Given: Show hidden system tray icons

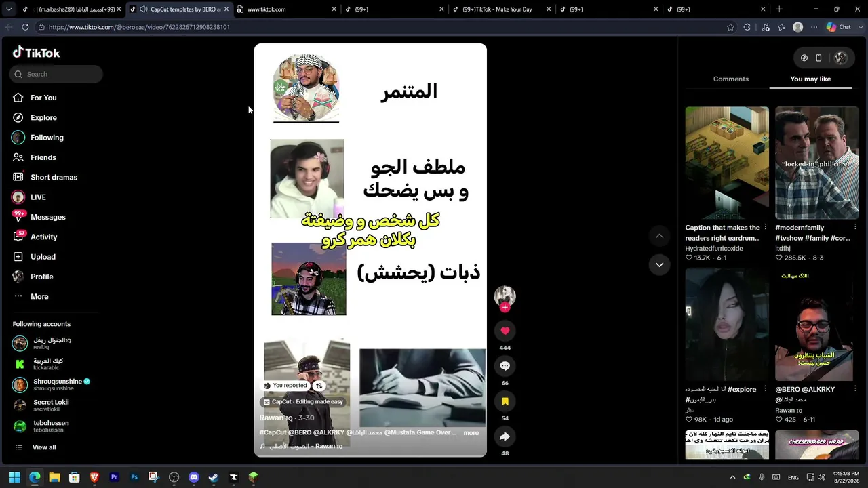Looking at the screenshot, I should click(732, 477).
